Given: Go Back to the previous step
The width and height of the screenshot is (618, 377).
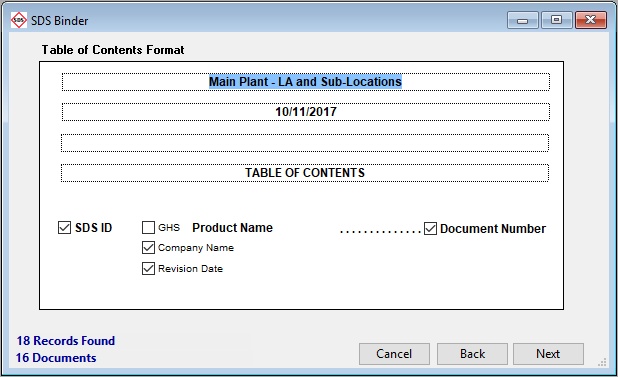Looking at the screenshot, I should (472, 354).
